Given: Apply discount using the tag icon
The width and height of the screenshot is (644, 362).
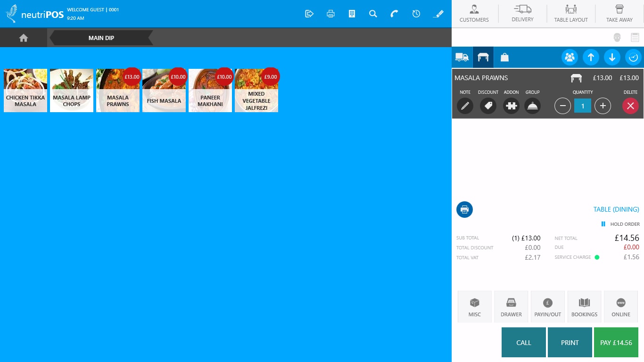Looking at the screenshot, I should [x=488, y=106].
